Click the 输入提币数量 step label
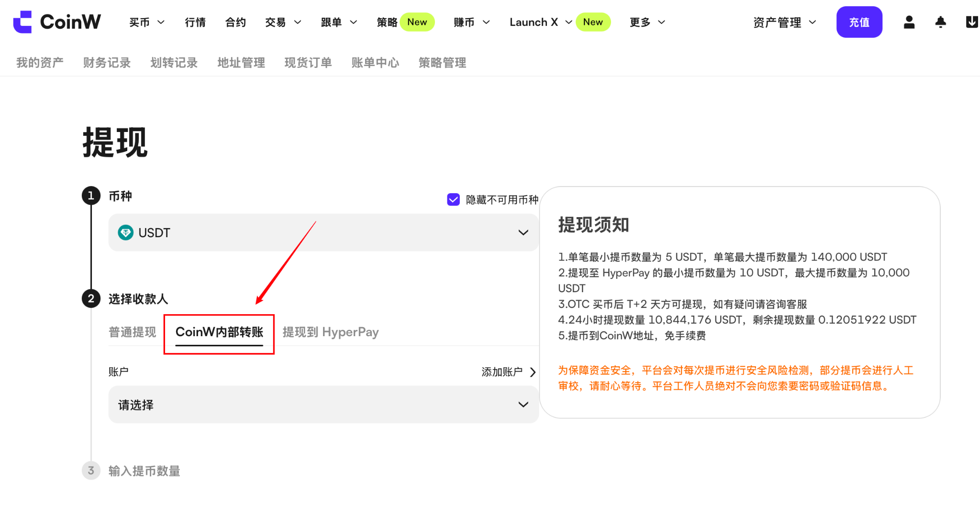Screen dimensions: 980x516 (144, 471)
